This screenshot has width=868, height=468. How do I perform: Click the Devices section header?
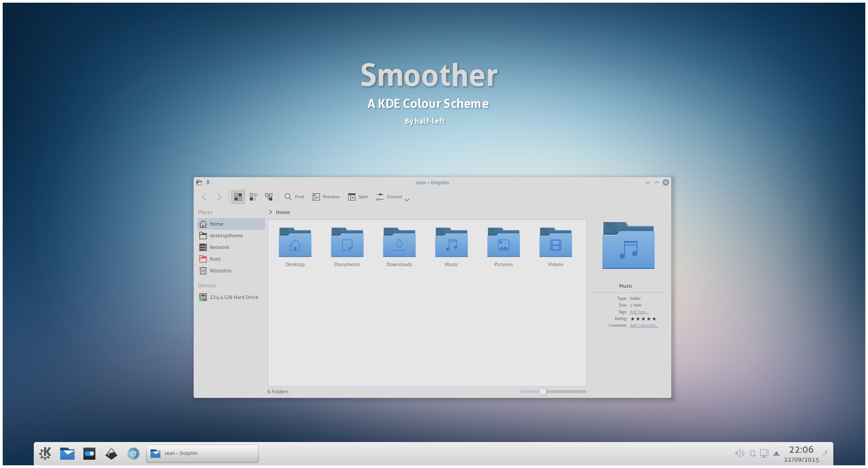coord(207,285)
